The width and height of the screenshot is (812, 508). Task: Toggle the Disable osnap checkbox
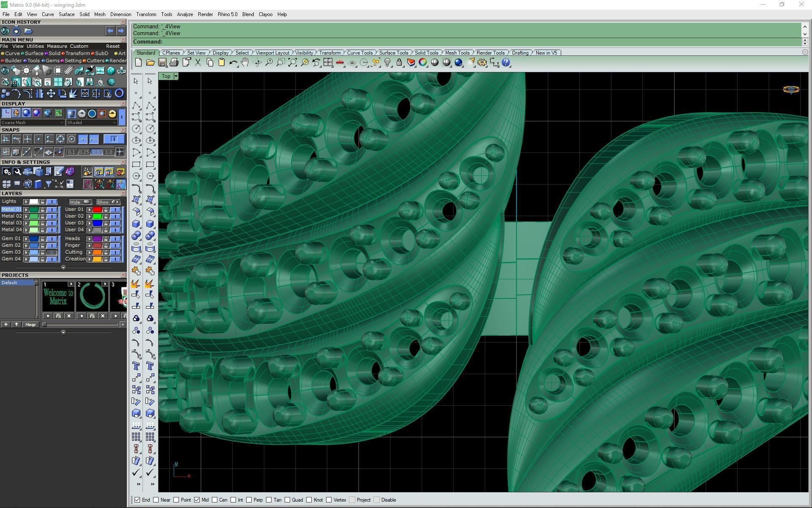point(377,500)
